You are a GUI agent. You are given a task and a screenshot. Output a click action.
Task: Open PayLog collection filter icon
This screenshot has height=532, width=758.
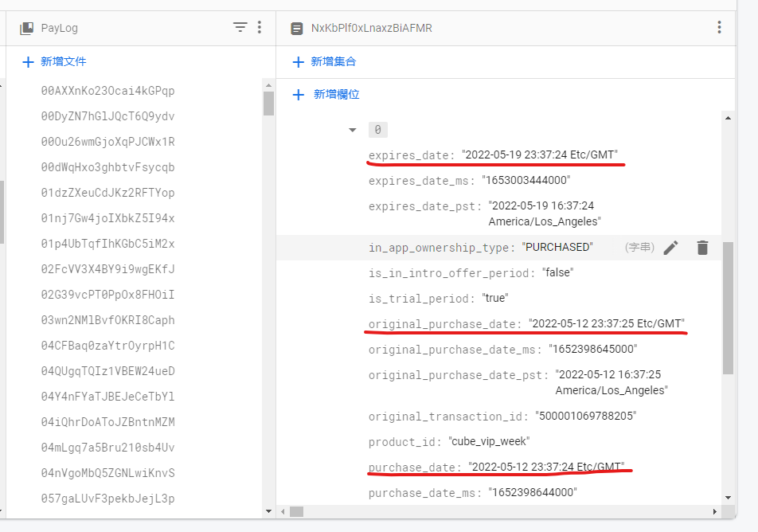coord(240,28)
